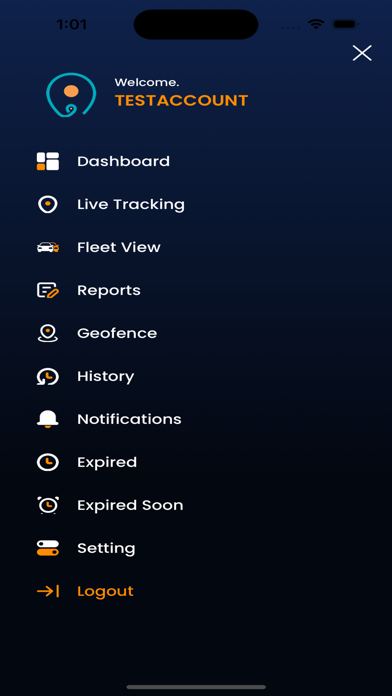Tap the TESTACCOUNT username label
This screenshot has width=392, height=696.
click(x=182, y=101)
